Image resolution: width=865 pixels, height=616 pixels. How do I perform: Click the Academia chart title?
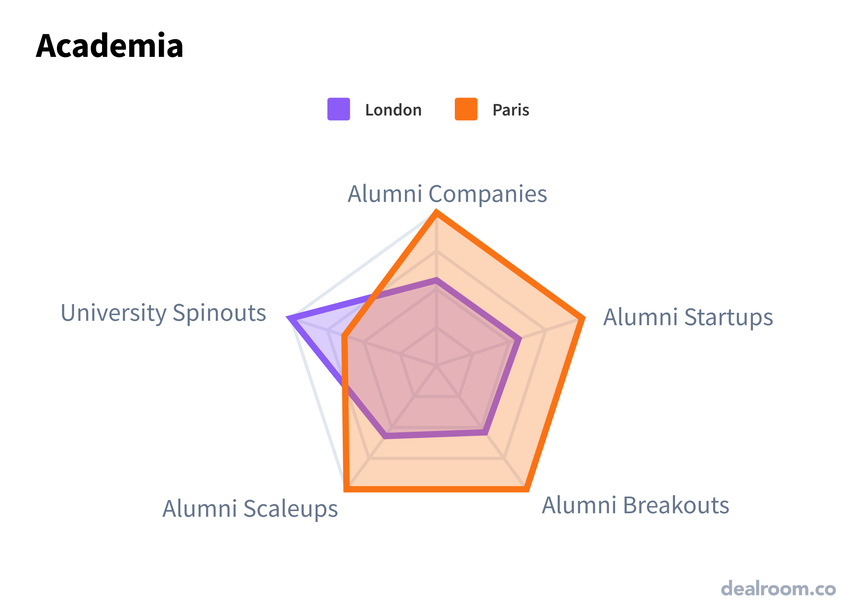[x=109, y=45]
